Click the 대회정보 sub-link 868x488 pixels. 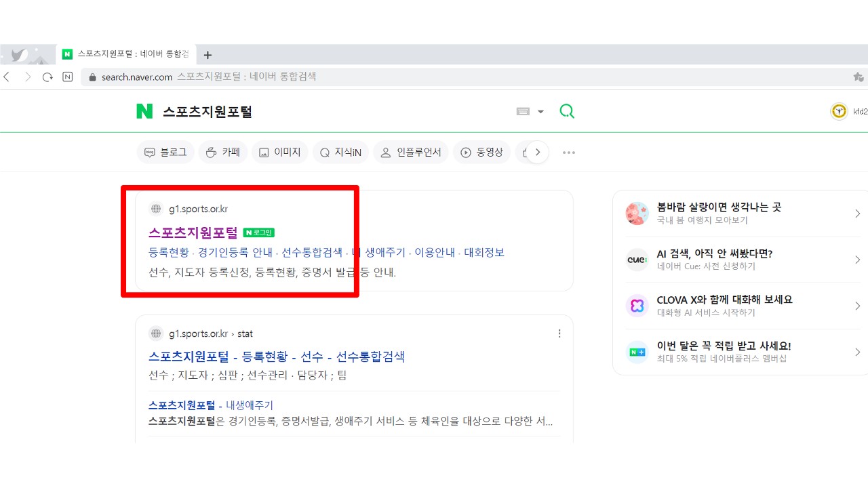pyautogui.click(x=484, y=253)
